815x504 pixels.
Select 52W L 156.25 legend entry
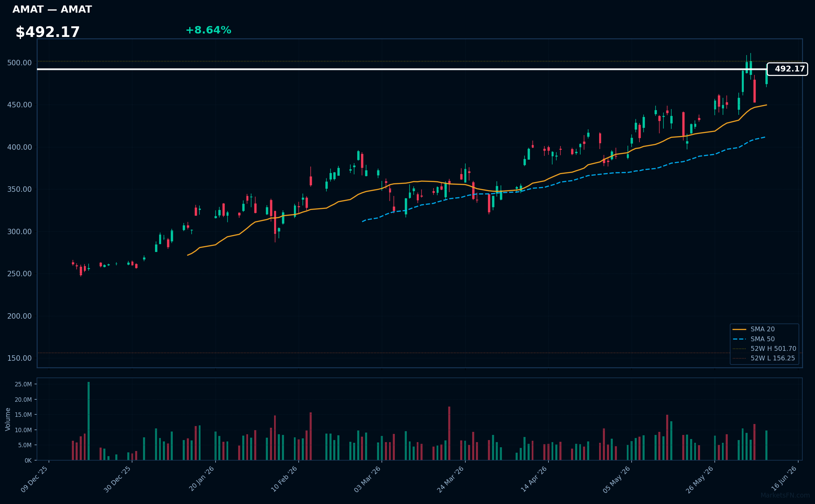coord(764,358)
